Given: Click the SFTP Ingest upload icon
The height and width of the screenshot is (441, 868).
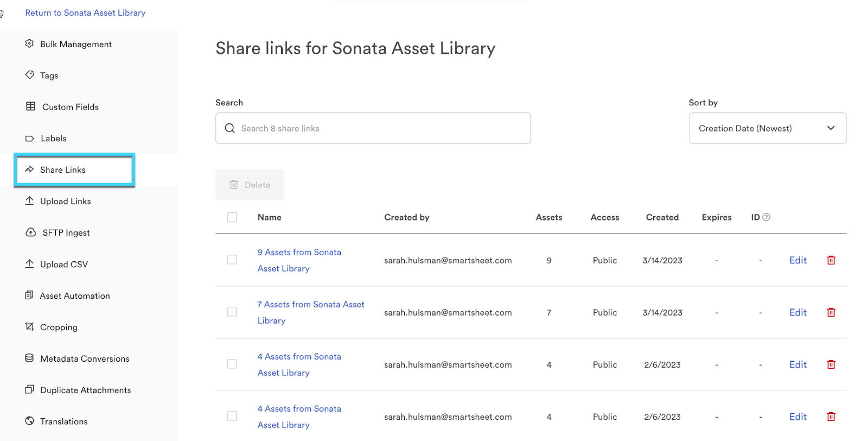Looking at the screenshot, I should coord(31,232).
